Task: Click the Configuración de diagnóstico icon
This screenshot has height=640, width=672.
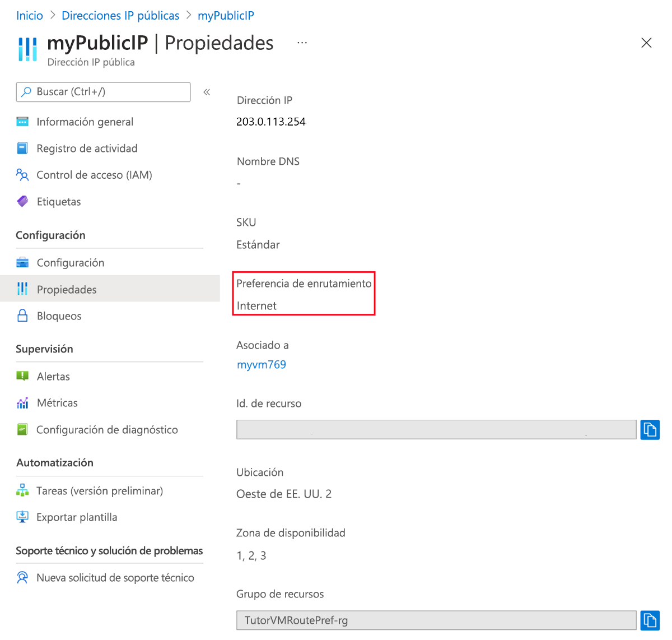Action: tap(22, 429)
